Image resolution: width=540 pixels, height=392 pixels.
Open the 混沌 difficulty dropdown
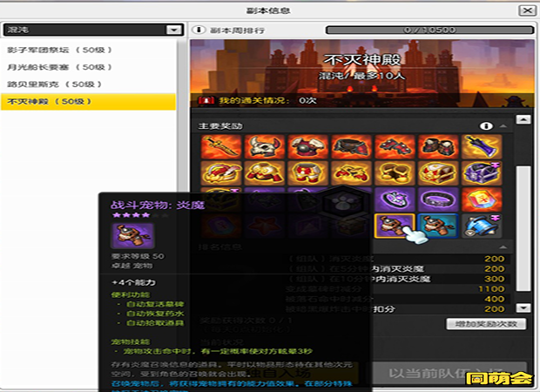coord(93,30)
